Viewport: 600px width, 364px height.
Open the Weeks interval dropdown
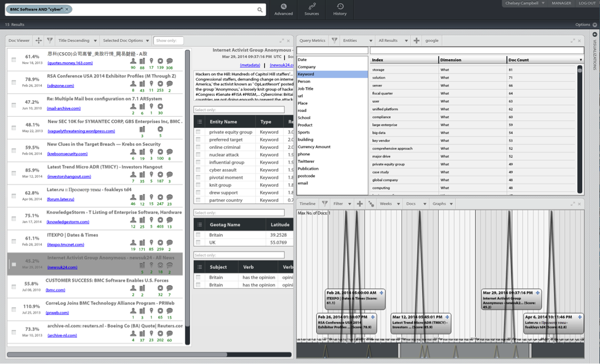(x=390, y=204)
